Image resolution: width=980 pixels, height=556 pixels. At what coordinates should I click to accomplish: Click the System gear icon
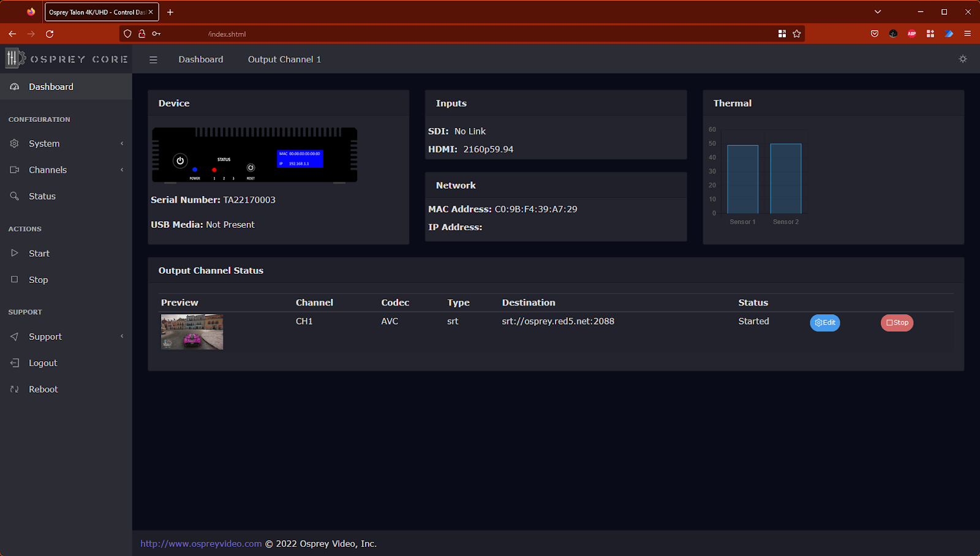[x=15, y=143]
